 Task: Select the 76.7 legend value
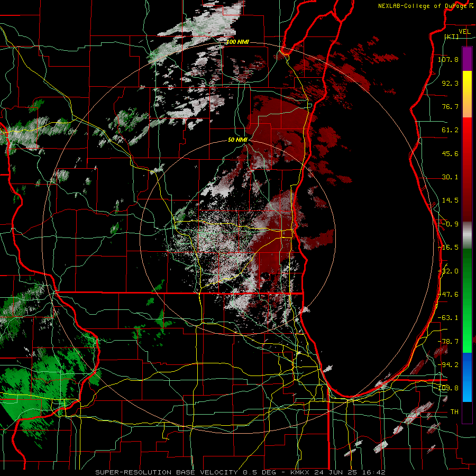click(x=450, y=106)
